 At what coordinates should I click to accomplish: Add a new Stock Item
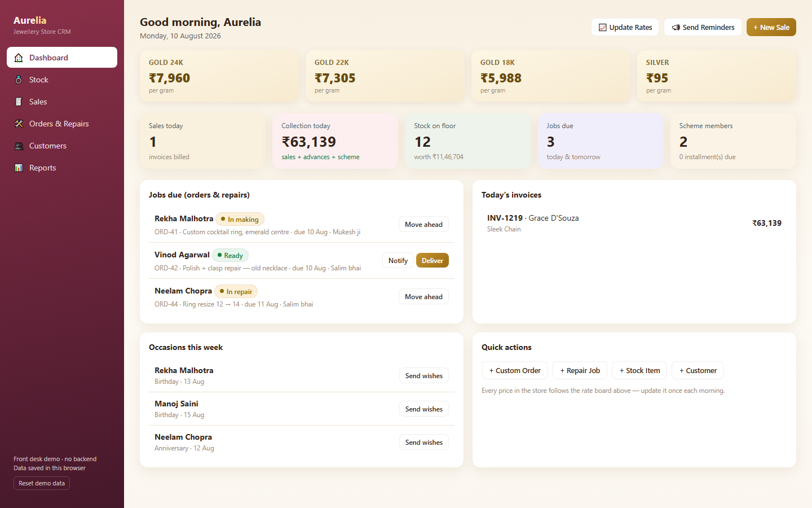pyautogui.click(x=639, y=370)
